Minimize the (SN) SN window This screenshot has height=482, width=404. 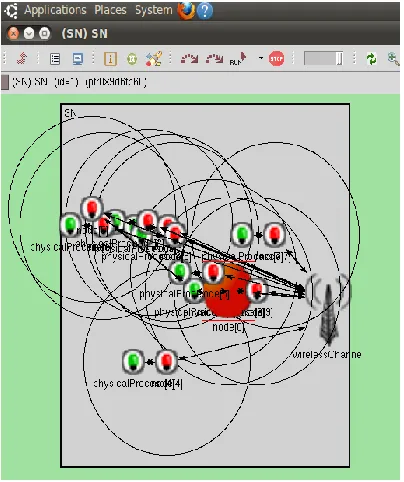click(29, 34)
